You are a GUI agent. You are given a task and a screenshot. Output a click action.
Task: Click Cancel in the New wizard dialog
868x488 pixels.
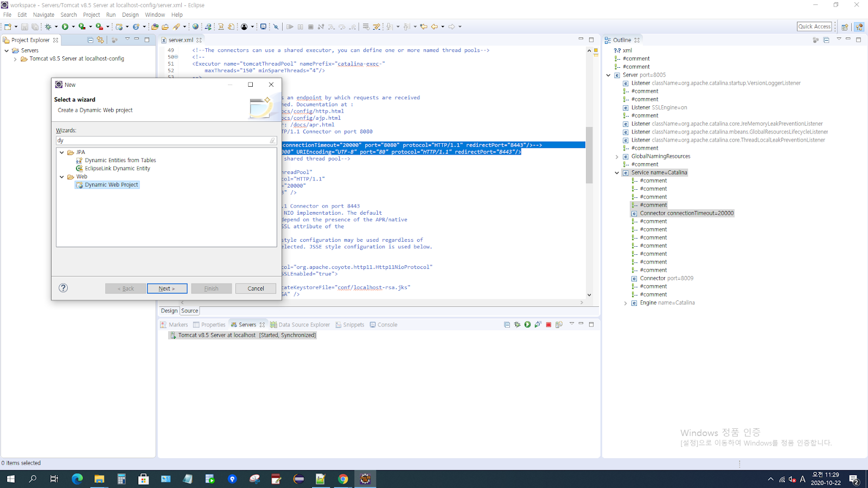coord(256,288)
